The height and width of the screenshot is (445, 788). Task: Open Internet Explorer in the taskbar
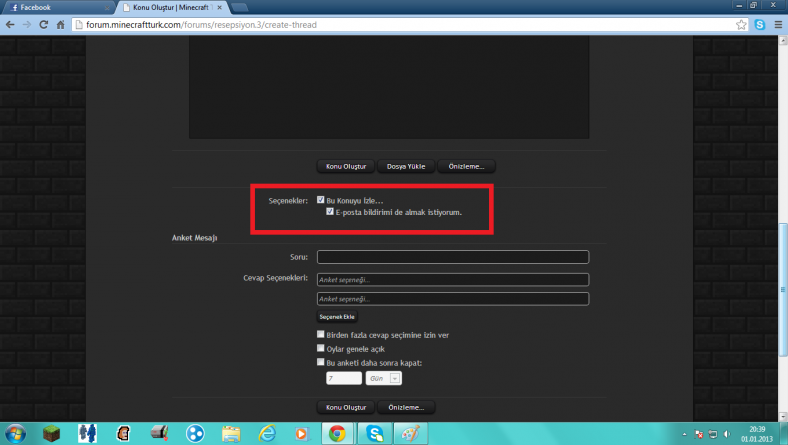[267, 433]
